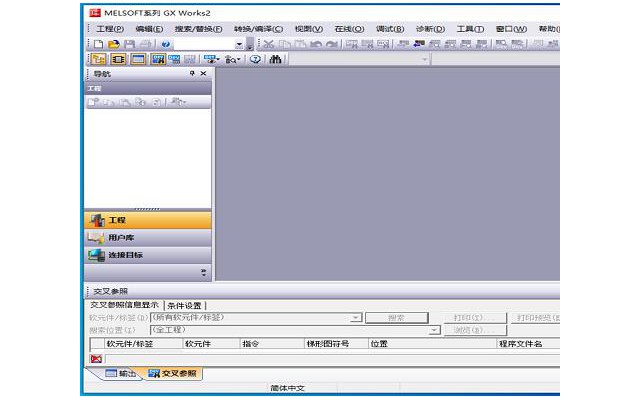Select the 工程 view button in the navigation pane
640x400 pixels.
click(148, 220)
